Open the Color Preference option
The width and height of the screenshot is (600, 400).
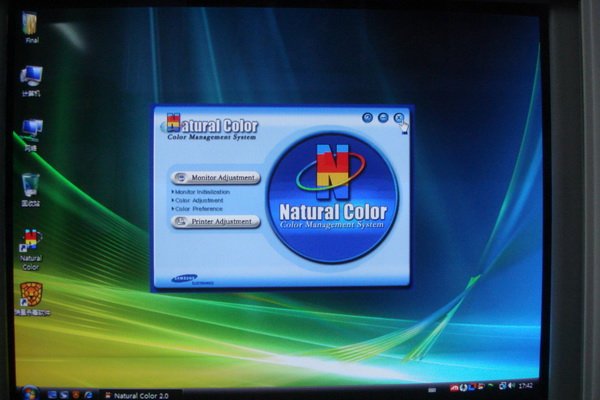click(197, 209)
